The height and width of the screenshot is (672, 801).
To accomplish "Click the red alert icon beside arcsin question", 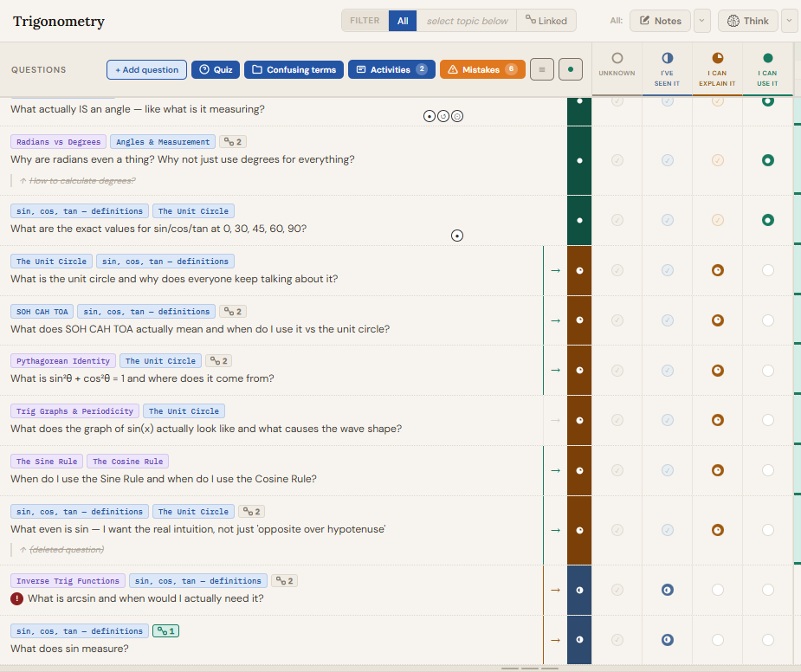I will coord(16,598).
